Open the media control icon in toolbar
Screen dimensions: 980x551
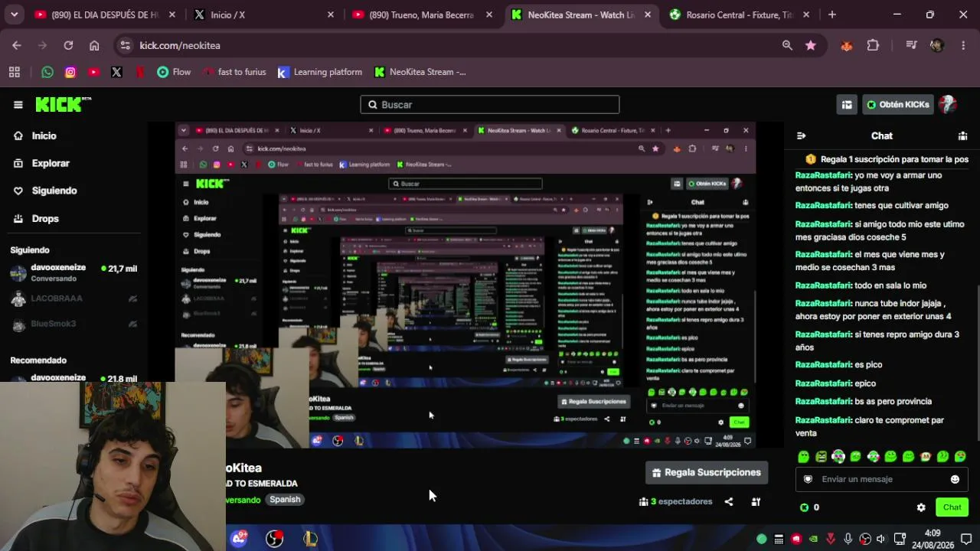tap(911, 45)
